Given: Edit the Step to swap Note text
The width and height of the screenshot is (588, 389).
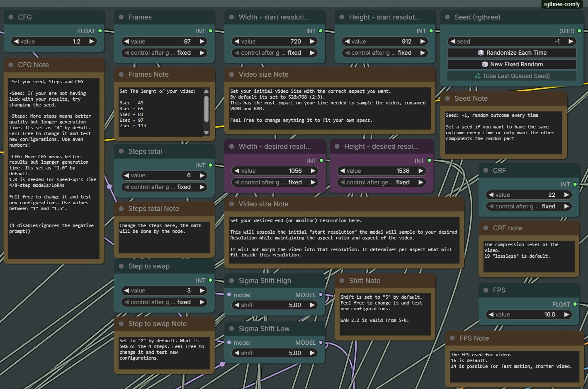Looking at the screenshot, I should pyautogui.click(x=164, y=353).
